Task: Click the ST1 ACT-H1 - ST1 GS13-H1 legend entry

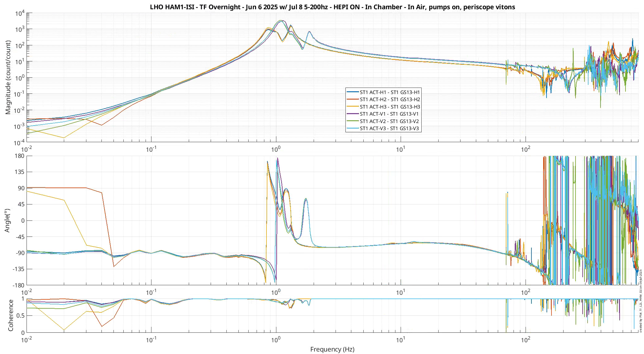Action: click(390, 92)
